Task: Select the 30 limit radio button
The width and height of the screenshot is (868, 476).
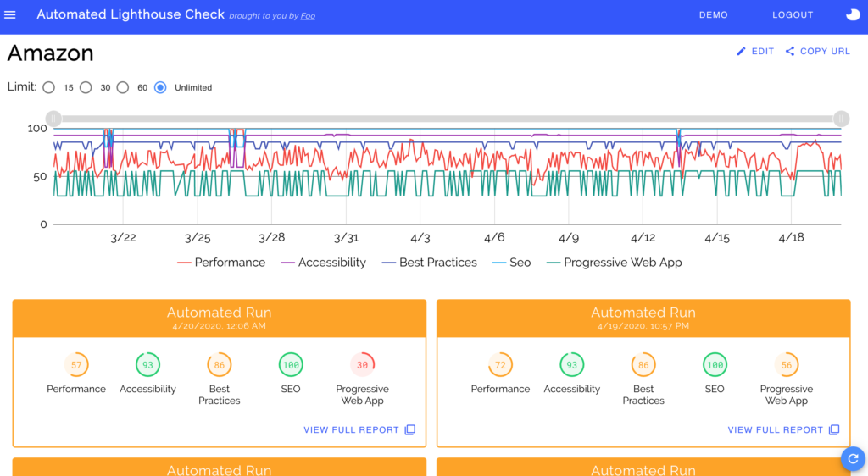Action: [x=86, y=87]
